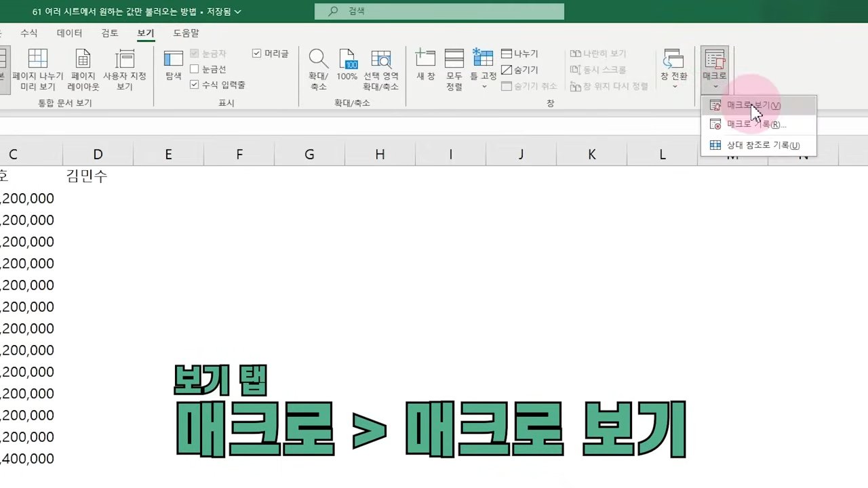Choose 상대 참조로 기록 menu entry
The height and width of the screenshot is (488, 868).
[x=763, y=144]
